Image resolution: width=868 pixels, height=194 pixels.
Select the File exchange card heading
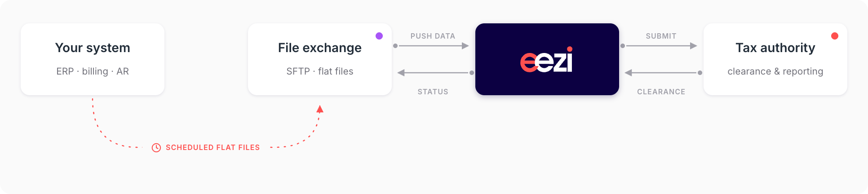320,48
